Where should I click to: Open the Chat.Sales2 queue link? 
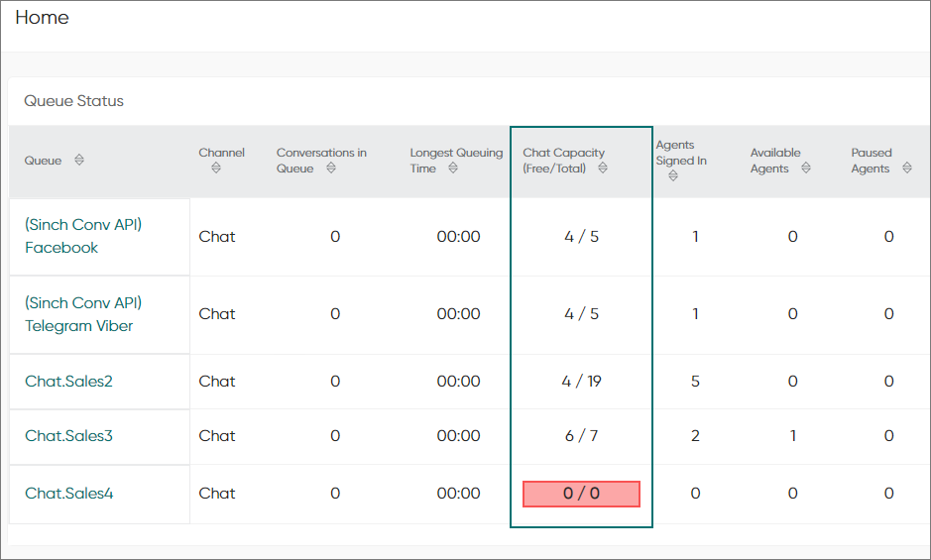click(68, 382)
